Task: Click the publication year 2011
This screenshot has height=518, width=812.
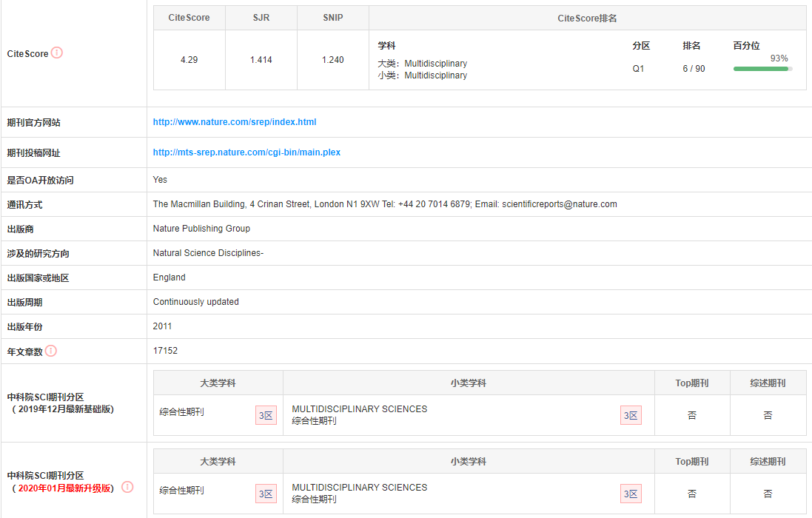Action: click(x=162, y=326)
